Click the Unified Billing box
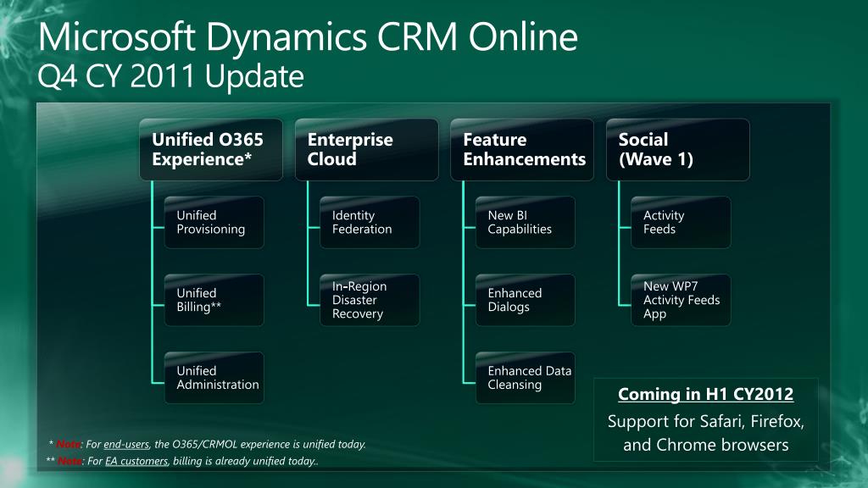 coord(214,300)
